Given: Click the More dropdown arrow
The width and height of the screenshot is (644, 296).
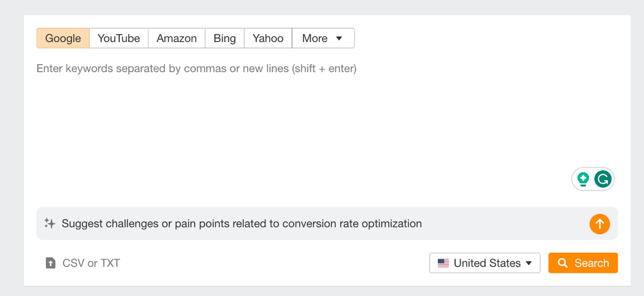Looking at the screenshot, I should click(339, 38).
